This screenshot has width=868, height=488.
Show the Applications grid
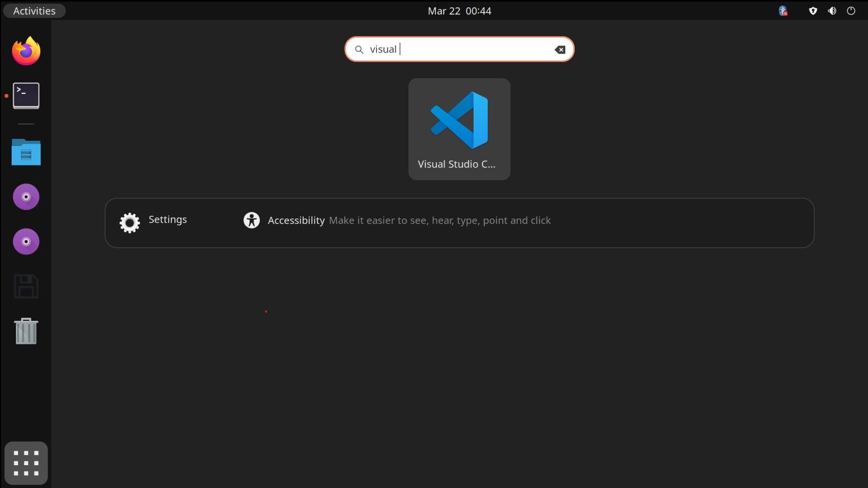coord(25,463)
